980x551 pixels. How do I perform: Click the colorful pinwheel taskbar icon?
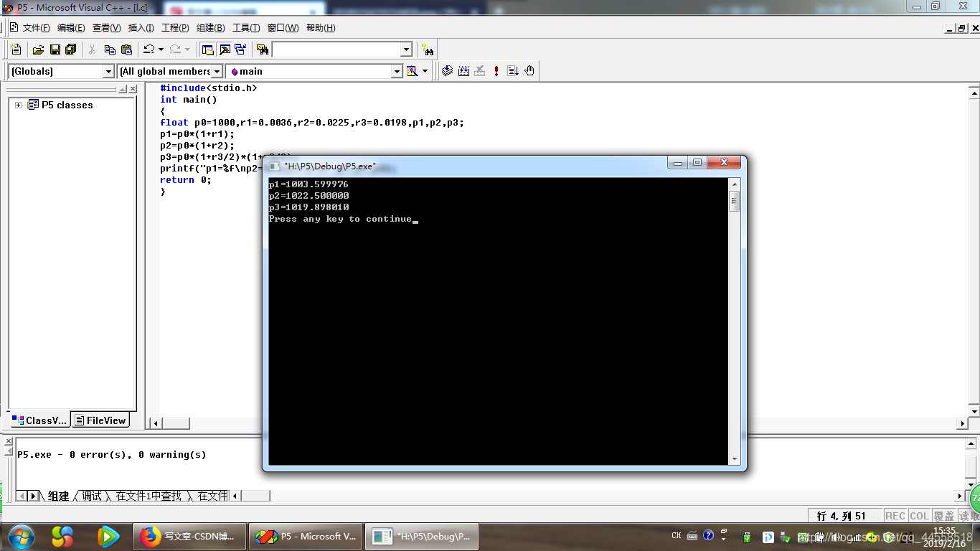tap(63, 536)
